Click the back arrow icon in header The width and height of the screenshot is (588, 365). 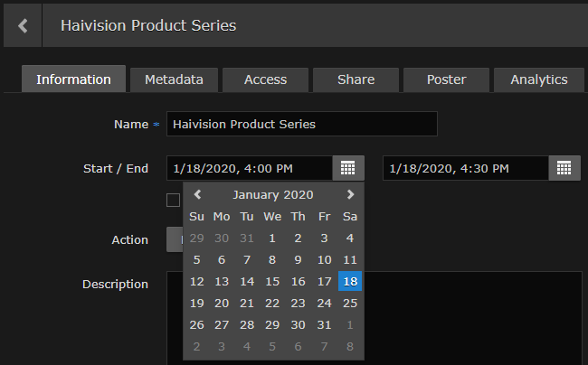pyautogui.click(x=23, y=25)
